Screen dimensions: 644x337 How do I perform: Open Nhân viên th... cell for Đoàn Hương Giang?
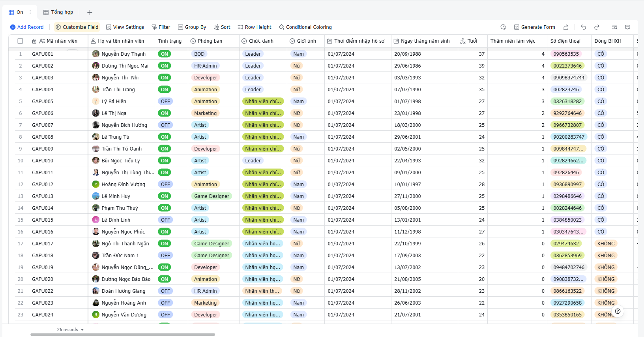(263, 291)
